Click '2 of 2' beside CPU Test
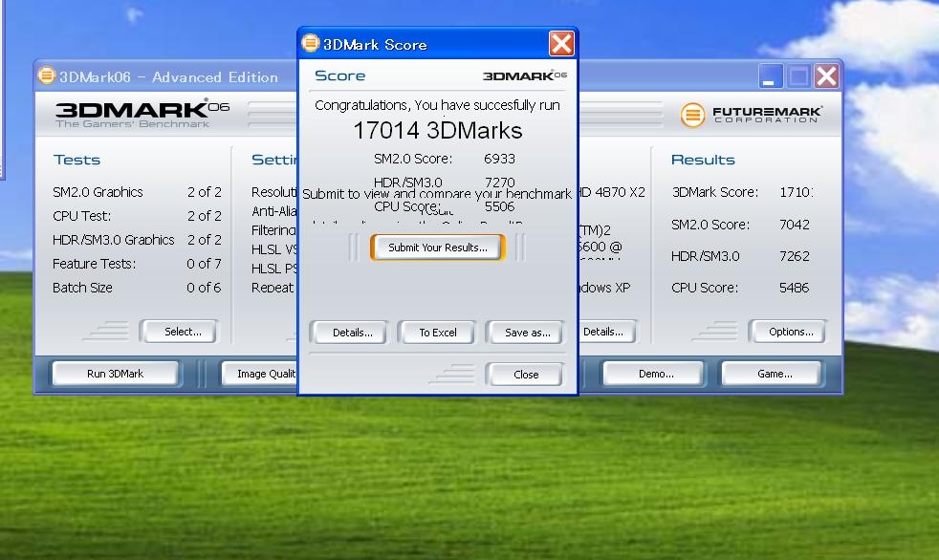The height and width of the screenshot is (560, 939). point(205,216)
